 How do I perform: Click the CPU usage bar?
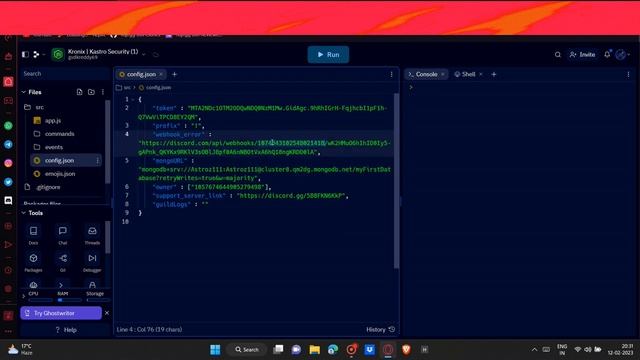pos(40,300)
